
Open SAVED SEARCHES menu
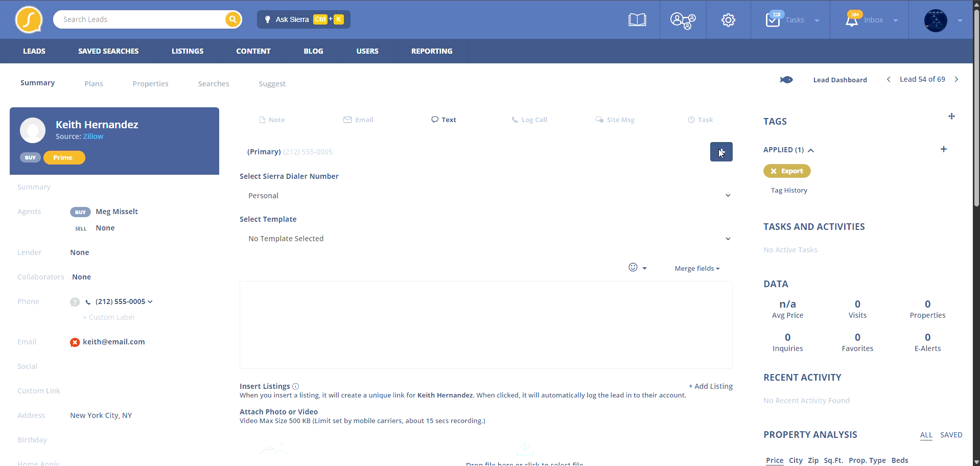(x=108, y=51)
